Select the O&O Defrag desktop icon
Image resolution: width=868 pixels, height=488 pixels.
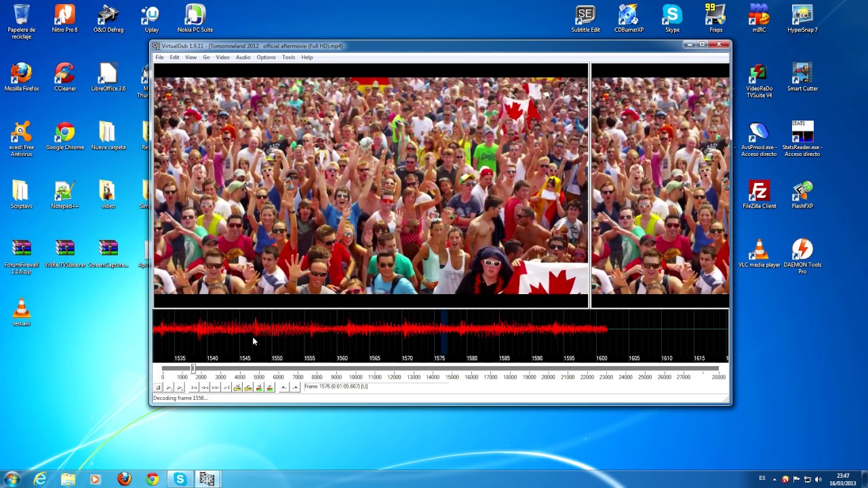[108, 20]
